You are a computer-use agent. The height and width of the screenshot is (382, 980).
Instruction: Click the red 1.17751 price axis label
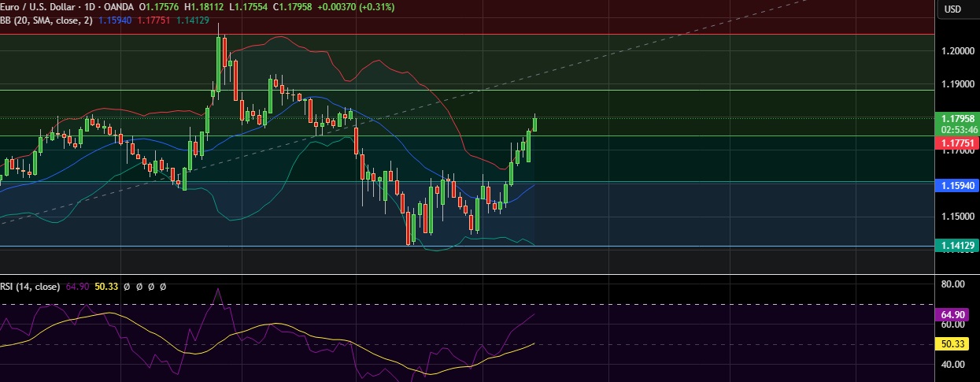958,143
